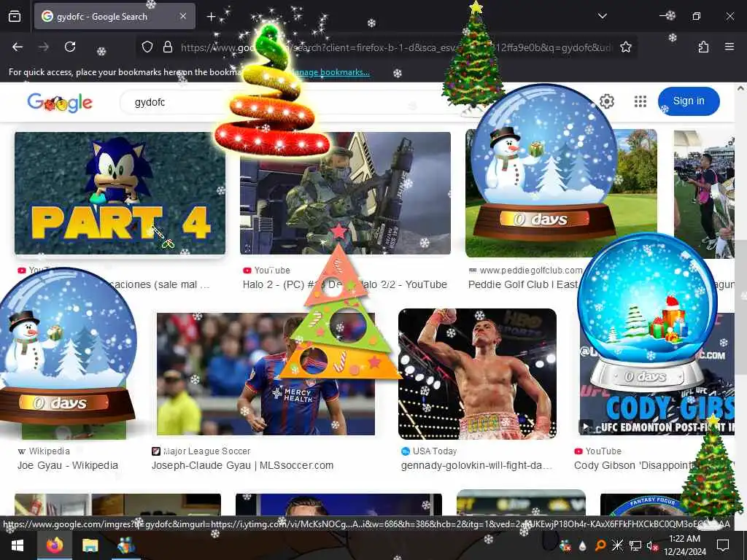Viewport: 747px width, 560px height.
Task: Click the page vertical scrollbar up arrow
Action: [x=740, y=88]
